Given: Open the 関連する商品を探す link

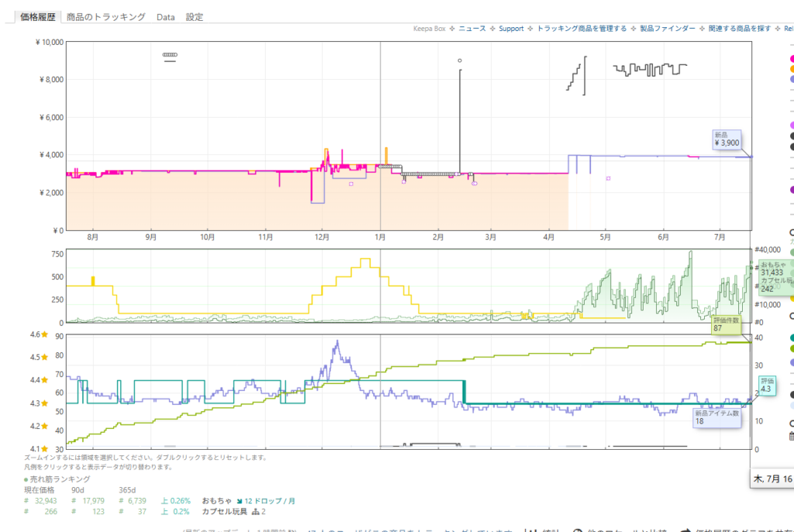Looking at the screenshot, I should [x=739, y=29].
